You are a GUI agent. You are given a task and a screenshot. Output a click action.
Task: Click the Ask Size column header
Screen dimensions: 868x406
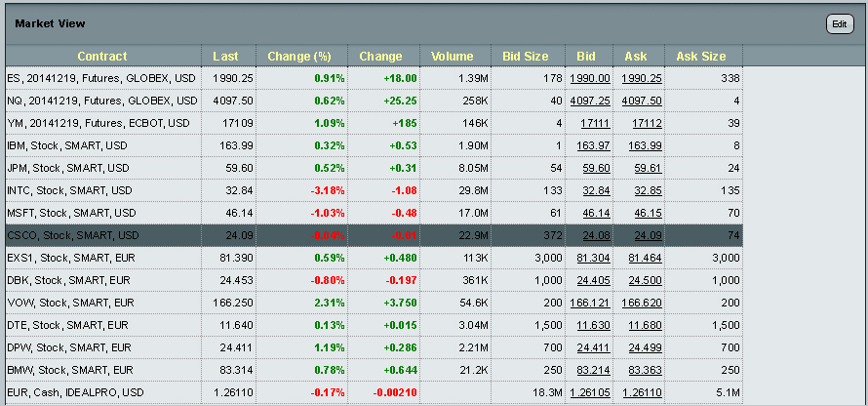click(x=701, y=56)
